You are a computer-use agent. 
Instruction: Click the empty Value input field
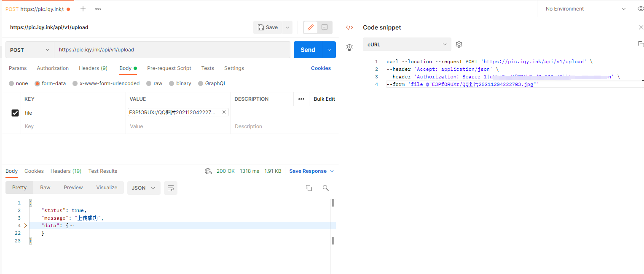coord(178,126)
